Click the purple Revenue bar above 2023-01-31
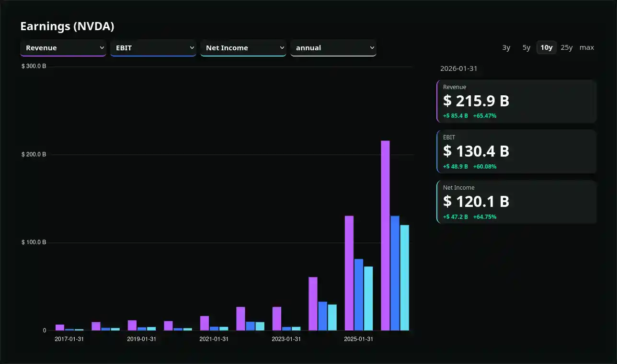 coord(277,318)
